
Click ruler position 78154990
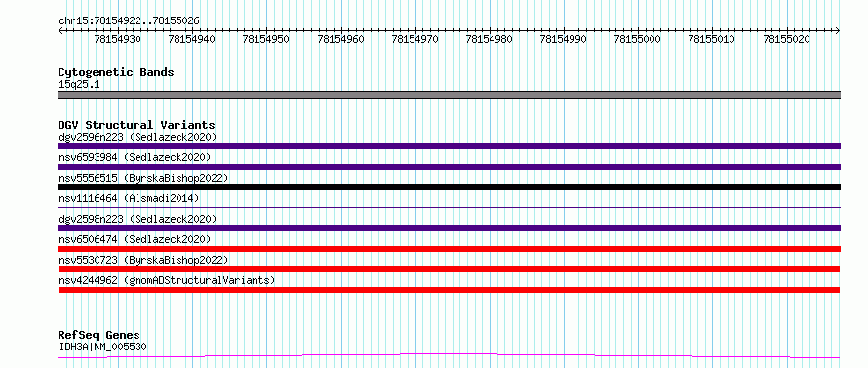[x=564, y=39]
